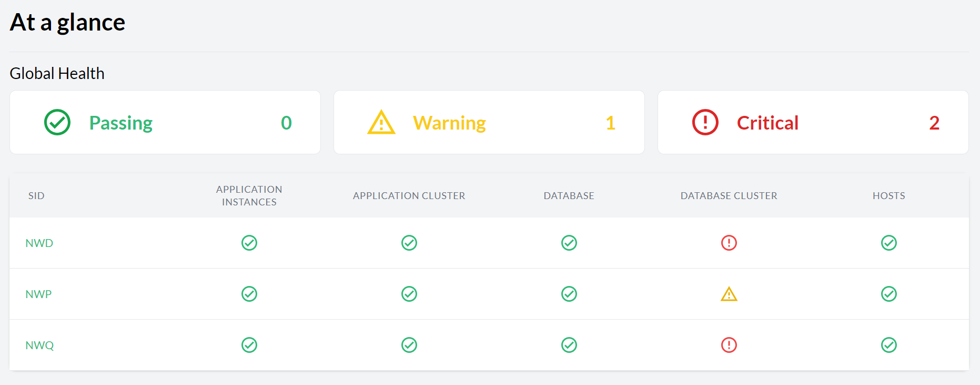Click the NWQ database cluster critical icon
980x385 pixels.
(729, 345)
